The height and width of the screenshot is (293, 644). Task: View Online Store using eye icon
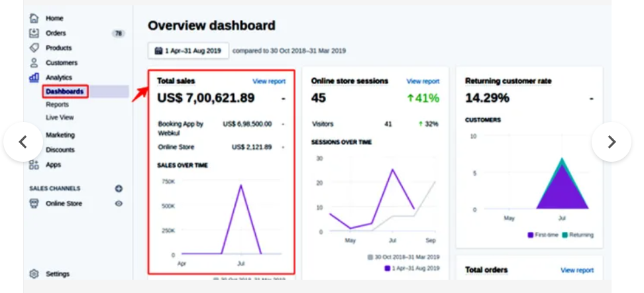(119, 204)
